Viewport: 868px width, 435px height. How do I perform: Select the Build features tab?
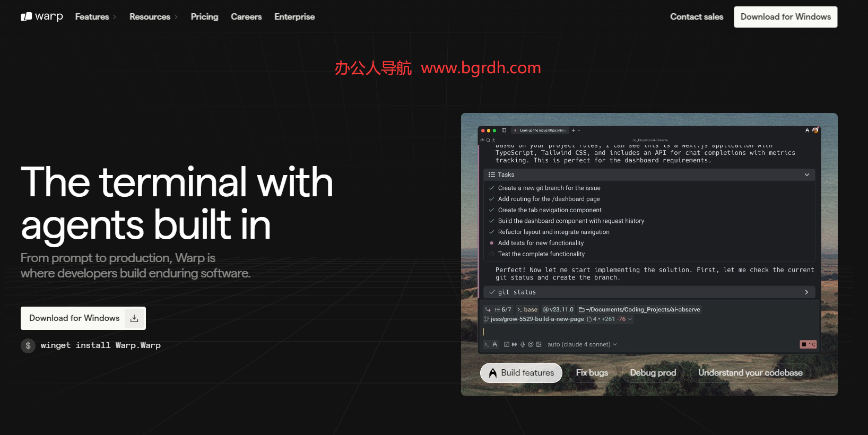(x=521, y=373)
